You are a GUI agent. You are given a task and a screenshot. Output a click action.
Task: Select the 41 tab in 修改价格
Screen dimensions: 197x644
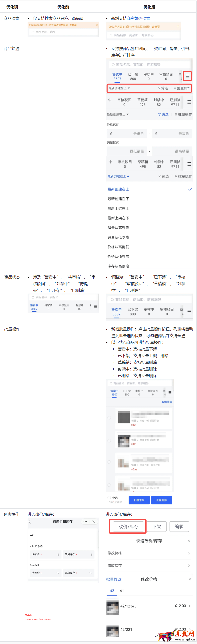point(122,591)
